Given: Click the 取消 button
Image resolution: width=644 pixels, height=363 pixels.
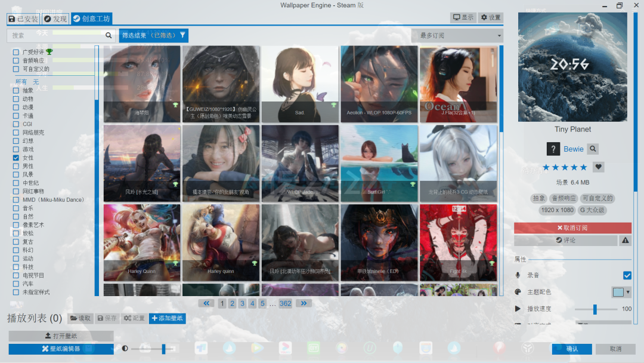Looking at the screenshot, I should pyautogui.click(x=615, y=349).
